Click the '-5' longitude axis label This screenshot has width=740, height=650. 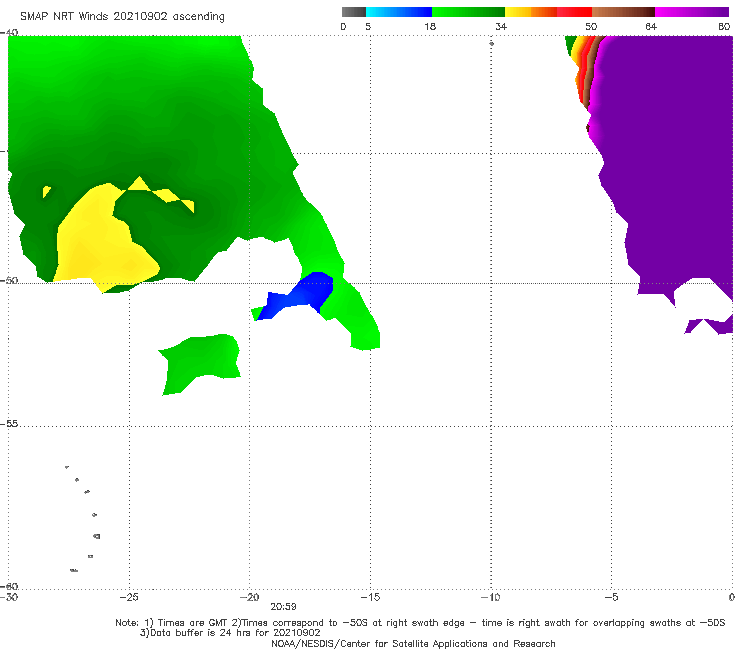[x=611, y=597]
